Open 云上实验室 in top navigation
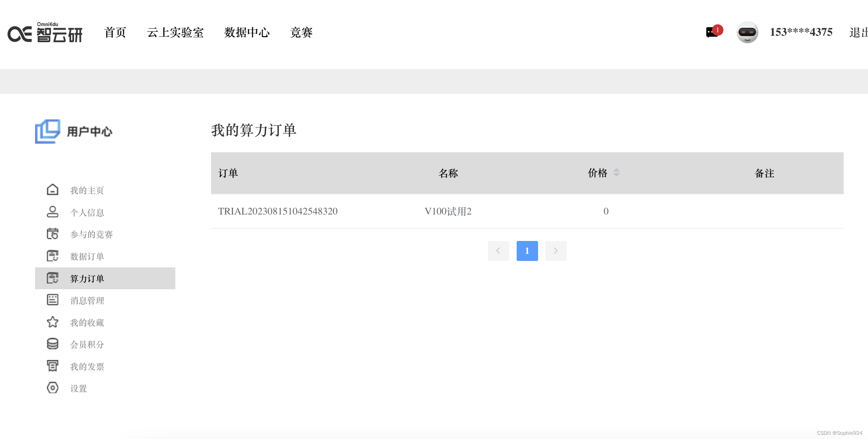This screenshot has height=439, width=868. point(175,33)
